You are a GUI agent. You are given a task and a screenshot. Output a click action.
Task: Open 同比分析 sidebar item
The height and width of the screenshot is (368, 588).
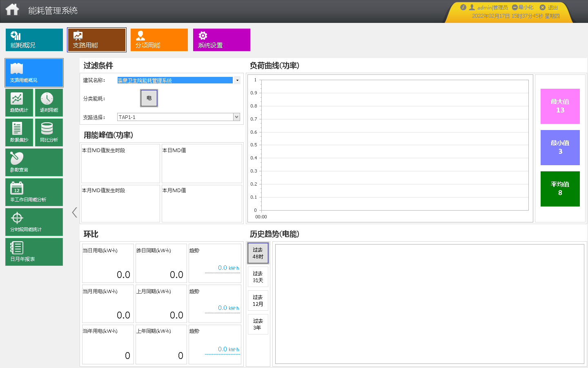pyautogui.click(x=49, y=132)
